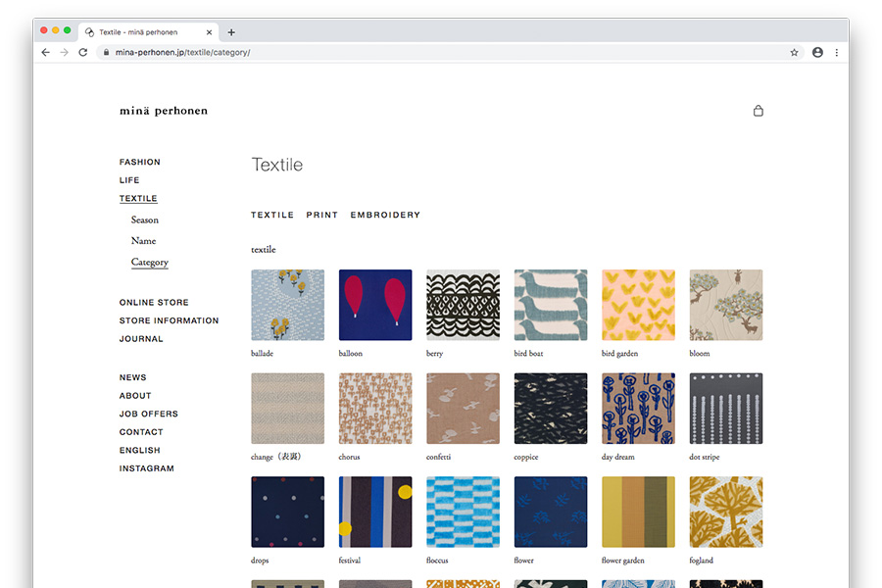Viewport: 882px width, 588px height.
Task: Open the coppice textile thumbnail
Action: tap(551, 409)
